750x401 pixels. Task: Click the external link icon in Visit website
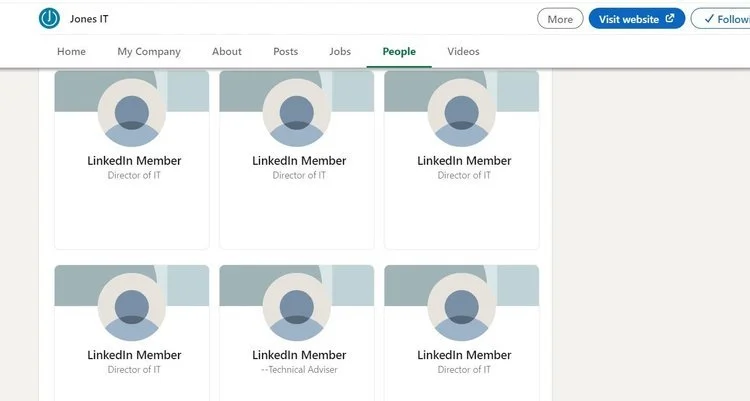coord(670,18)
